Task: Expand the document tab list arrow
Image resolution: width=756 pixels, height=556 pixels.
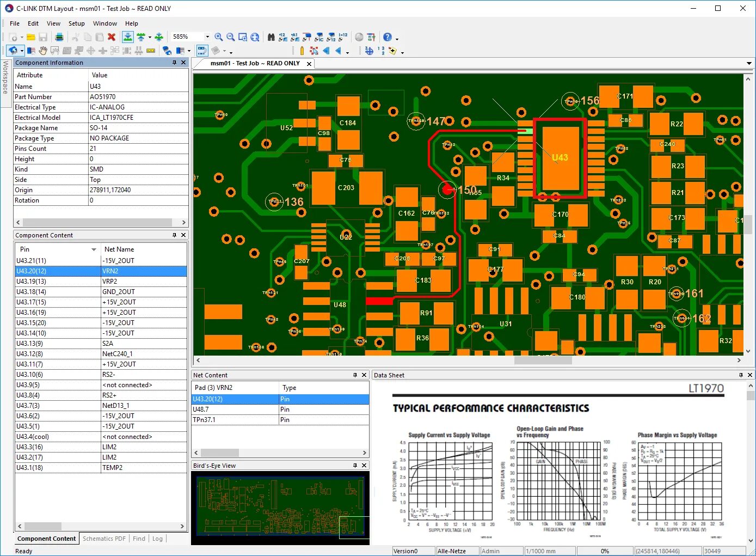Action: pos(749,64)
